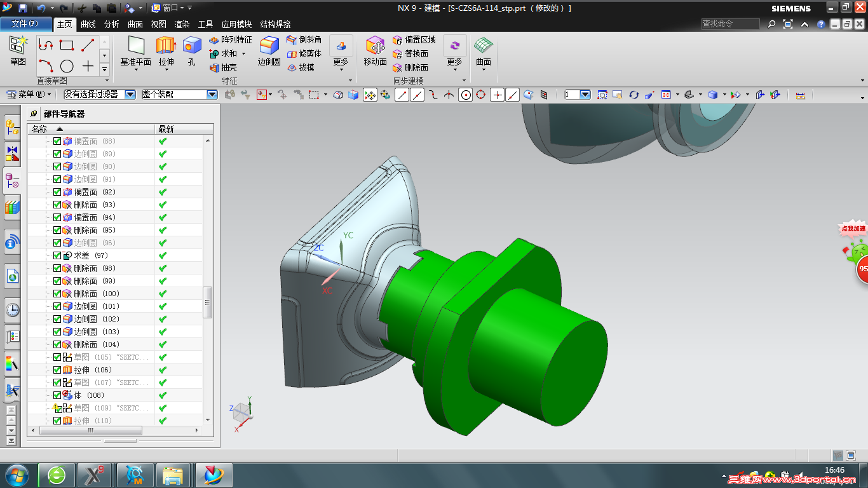The height and width of the screenshot is (488, 868).
Task: Open the assembly navigator sidebar tab
Action: click(x=12, y=127)
